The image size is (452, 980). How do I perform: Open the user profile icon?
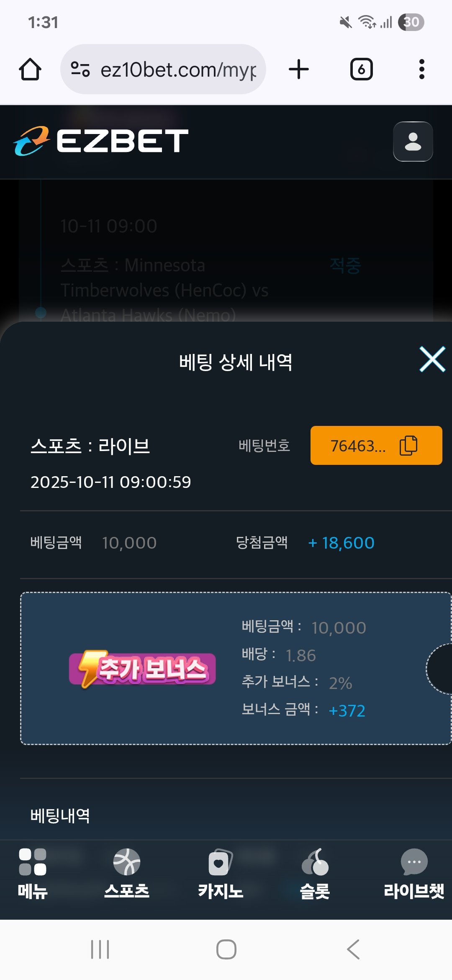coord(413,142)
